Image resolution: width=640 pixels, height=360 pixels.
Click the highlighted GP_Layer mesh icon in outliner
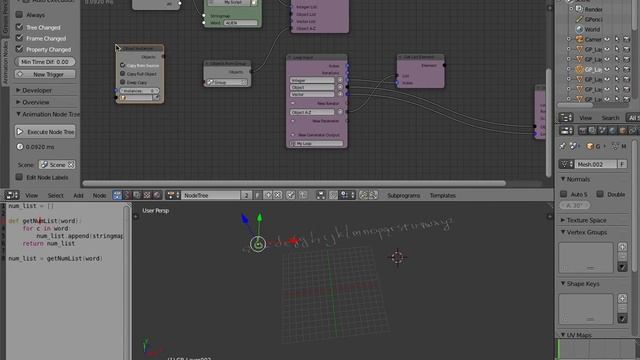click(x=579, y=69)
